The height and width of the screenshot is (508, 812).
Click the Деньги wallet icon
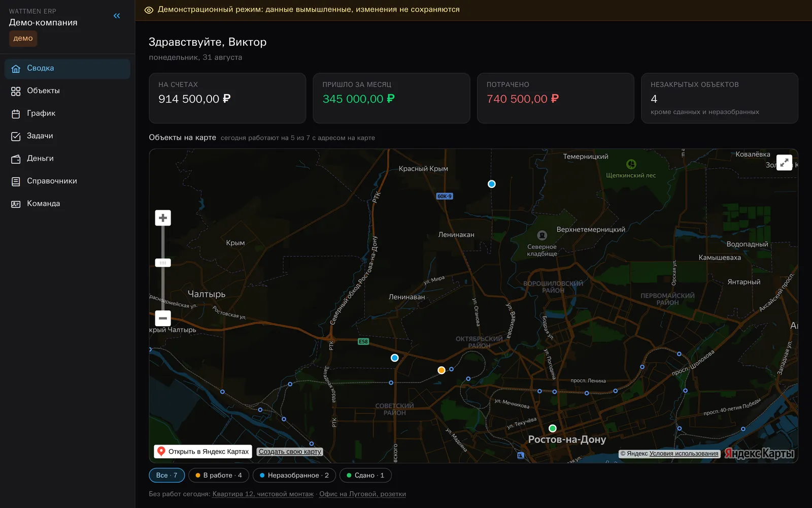[x=16, y=159]
